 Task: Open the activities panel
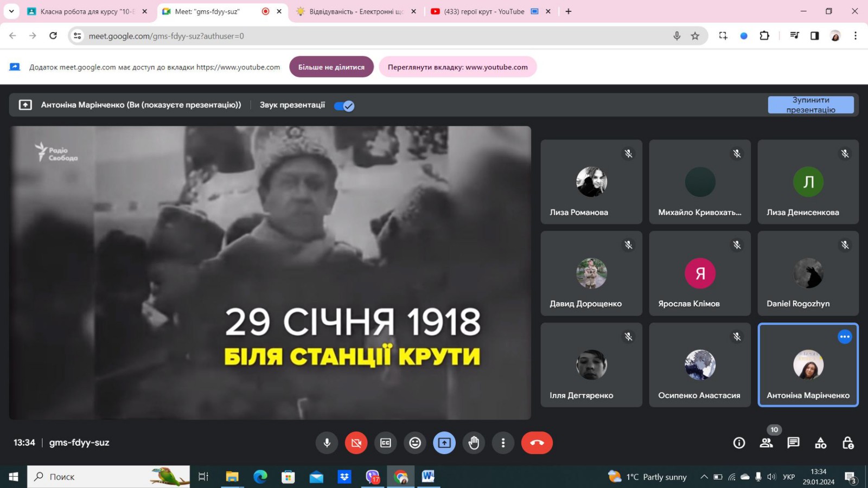(x=820, y=443)
